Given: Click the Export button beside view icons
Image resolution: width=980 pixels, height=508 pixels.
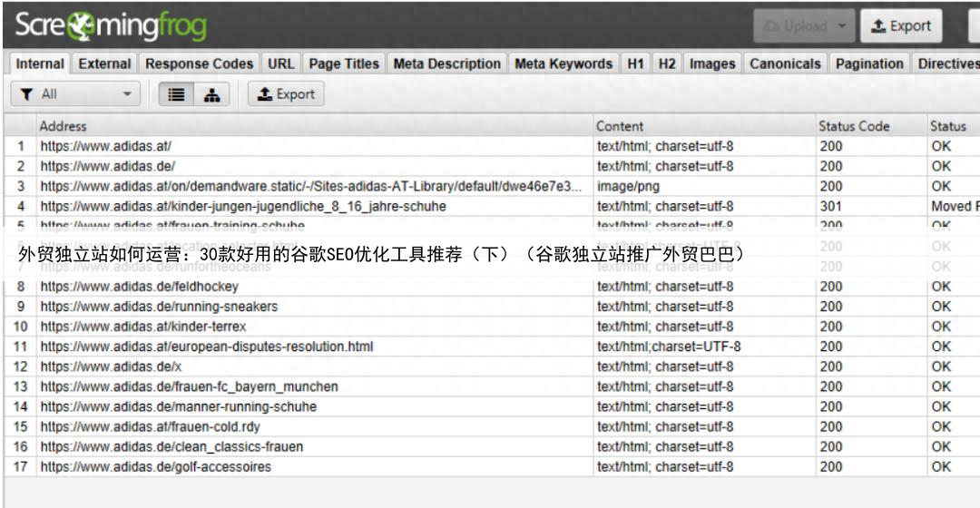Looking at the screenshot, I should 286,94.
